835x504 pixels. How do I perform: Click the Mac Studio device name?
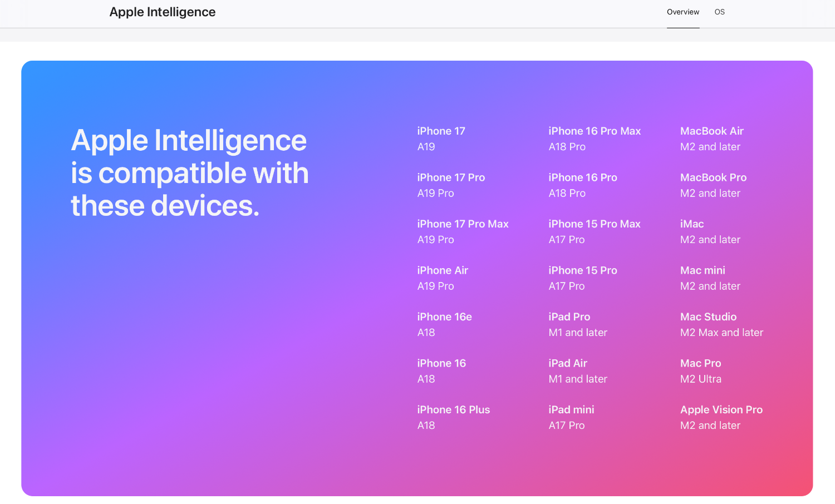(x=708, y=317)
